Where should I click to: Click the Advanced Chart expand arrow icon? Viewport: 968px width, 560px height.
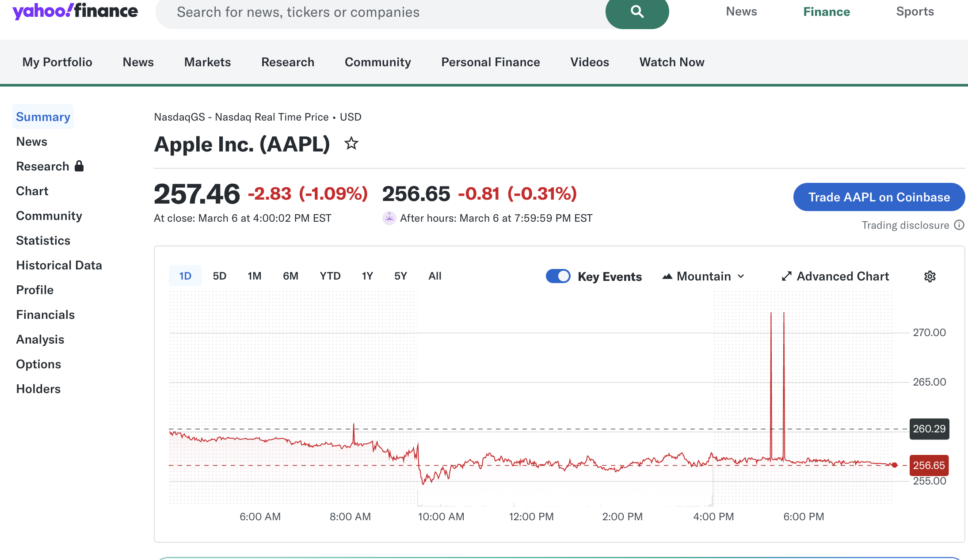point(786,276)
